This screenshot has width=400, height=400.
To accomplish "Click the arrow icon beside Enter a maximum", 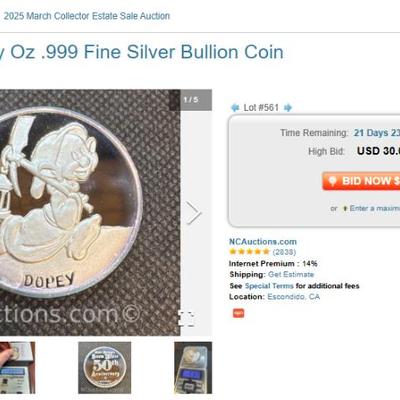I will pyautogui.click(x=345, y=208).
